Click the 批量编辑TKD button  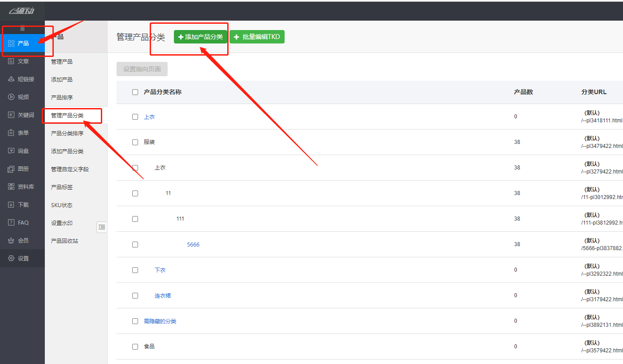click(x=257, y=37)
